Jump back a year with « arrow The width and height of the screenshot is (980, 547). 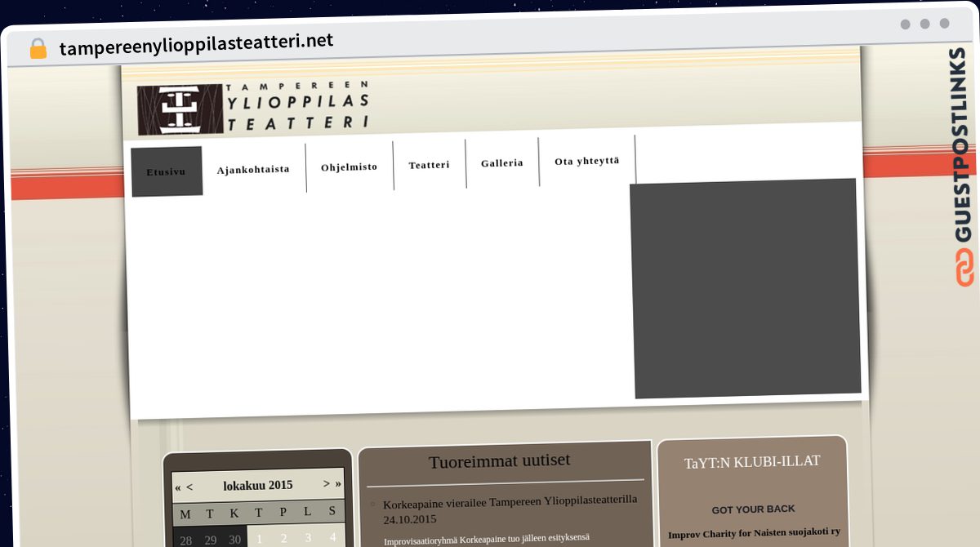pos(178,487)
